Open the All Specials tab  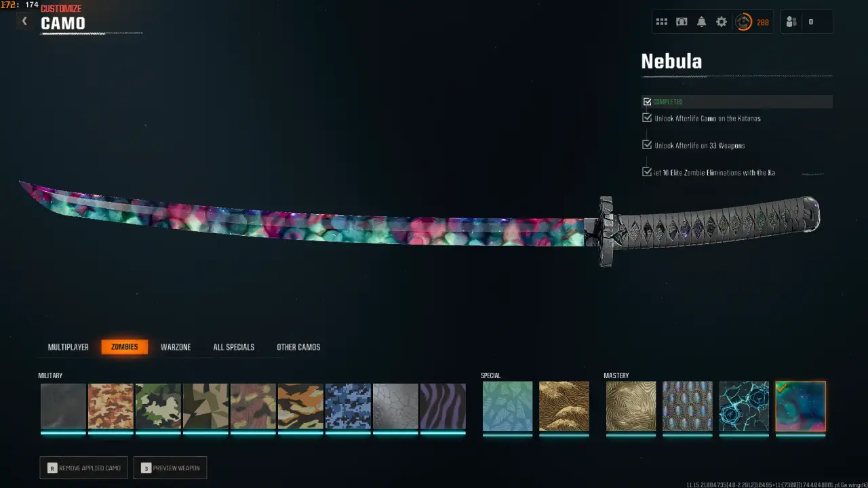click(234, 347)
